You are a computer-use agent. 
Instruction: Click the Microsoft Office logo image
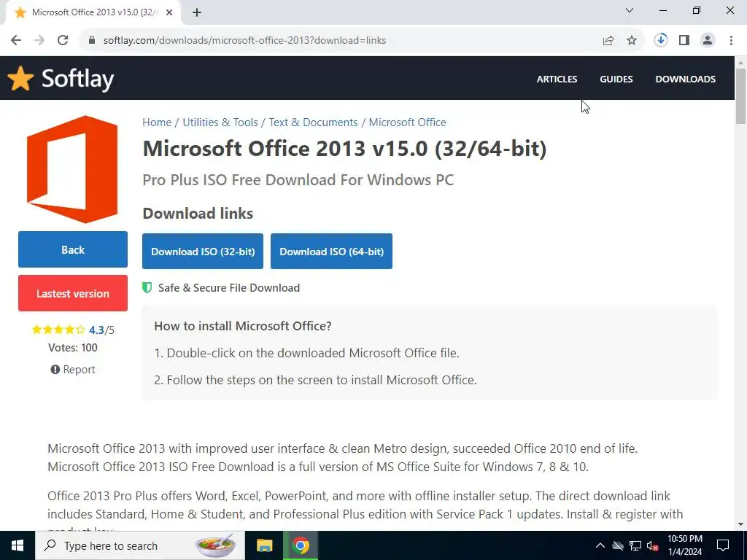point(72,169)
